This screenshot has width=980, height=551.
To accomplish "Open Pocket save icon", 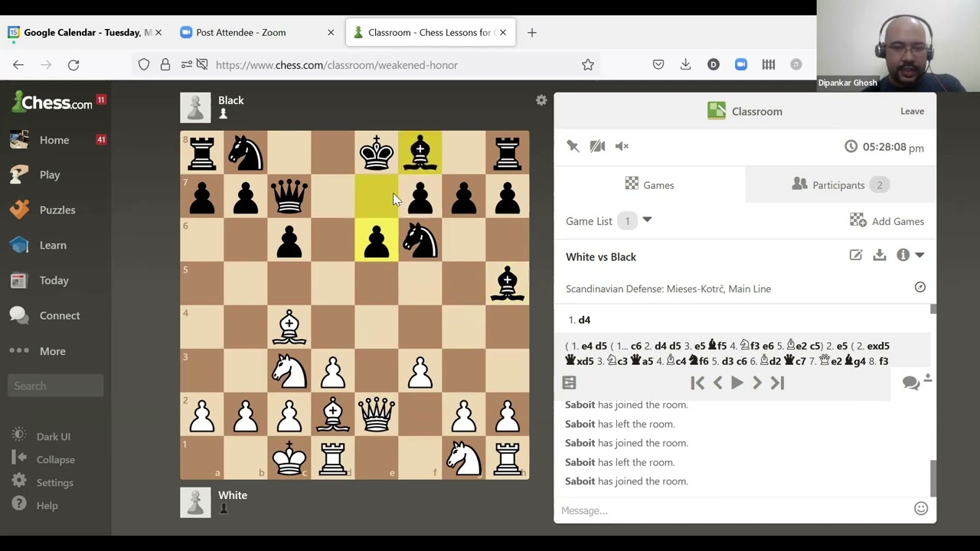I will point(658,65).
